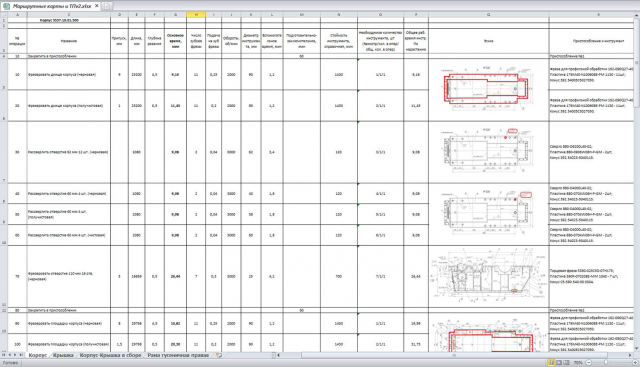Select cell Фрезеровать днище корпуса (получистовая)

tap(69, 105)
